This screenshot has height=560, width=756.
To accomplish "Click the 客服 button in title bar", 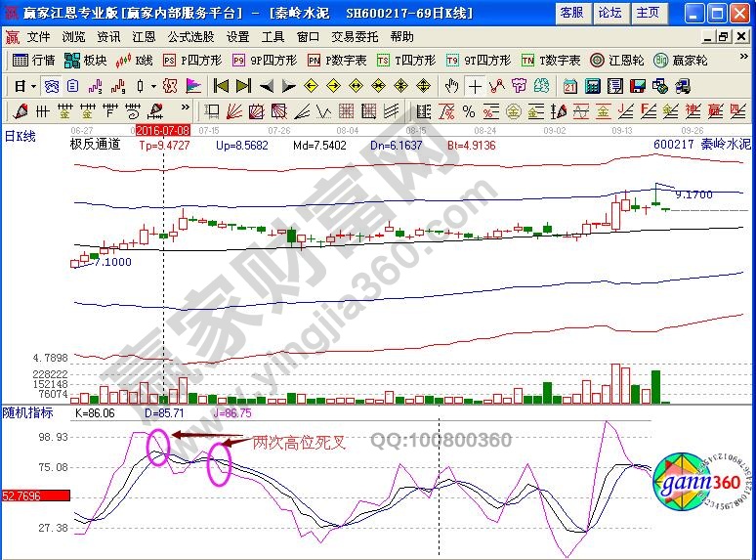I will [571, 13].
